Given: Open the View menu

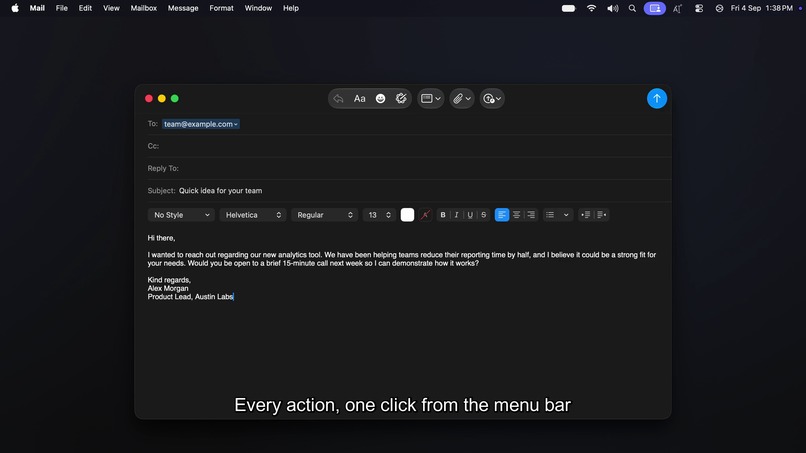Looking at the screenshot, I should (x=111, y=8).
